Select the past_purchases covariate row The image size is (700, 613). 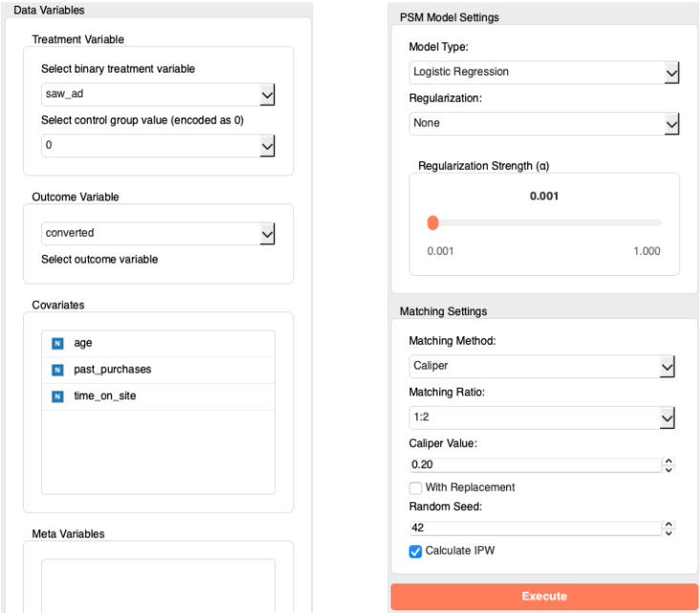[158, 370]
